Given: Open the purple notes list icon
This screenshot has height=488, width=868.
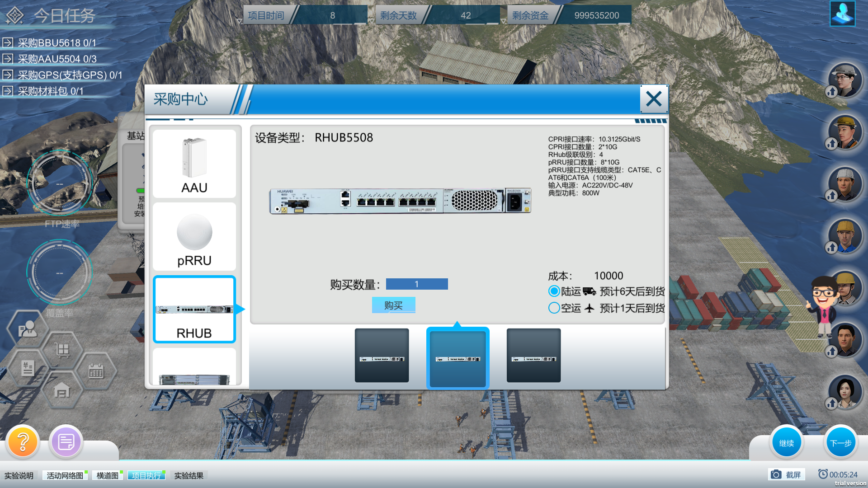Looking at the screenshot, I should (x=66, y=441).
